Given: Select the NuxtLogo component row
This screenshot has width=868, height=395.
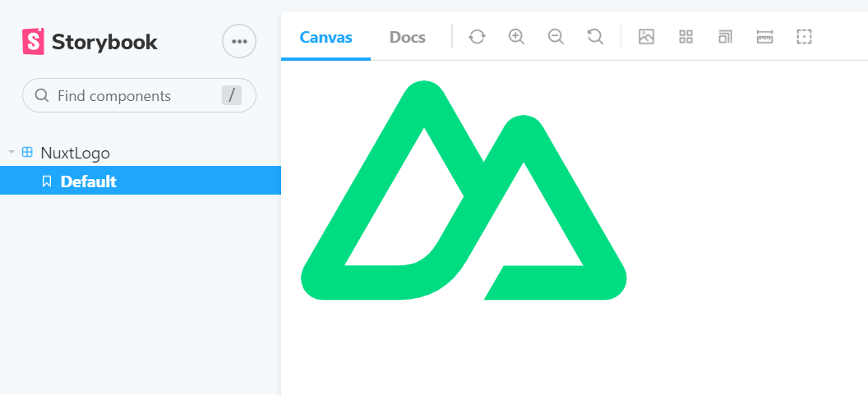Looking at the screenshot, I should pyautogui.click(x=141, y=153).
